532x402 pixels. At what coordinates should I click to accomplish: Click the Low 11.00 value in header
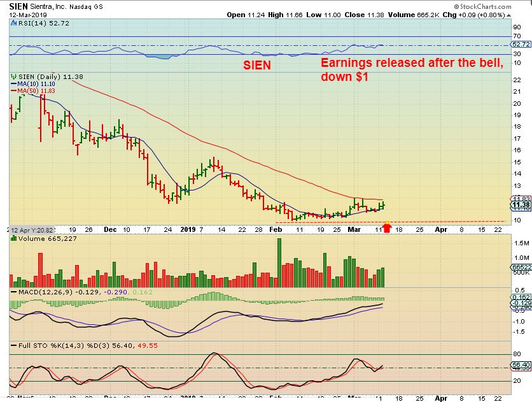click(323, 15)
